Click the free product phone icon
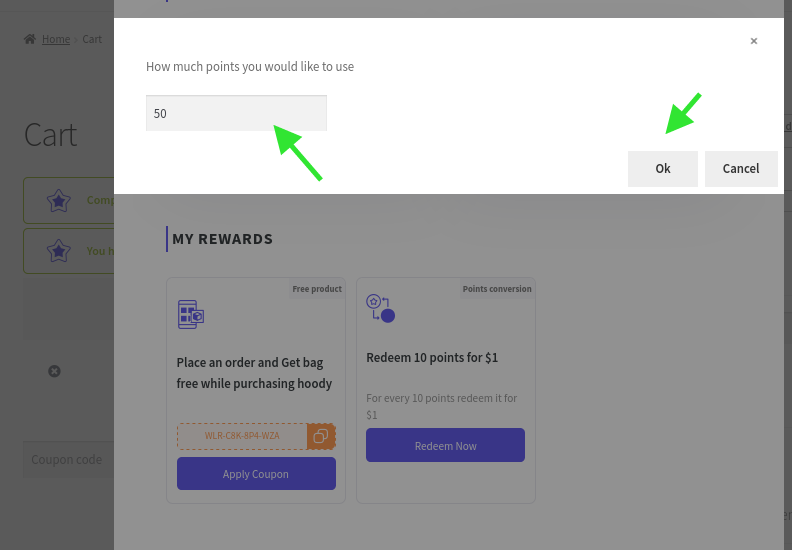 190,314
